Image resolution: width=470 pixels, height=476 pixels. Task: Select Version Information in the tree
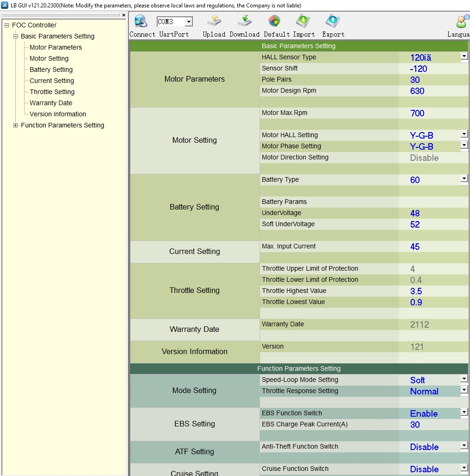tap(57, 114)
